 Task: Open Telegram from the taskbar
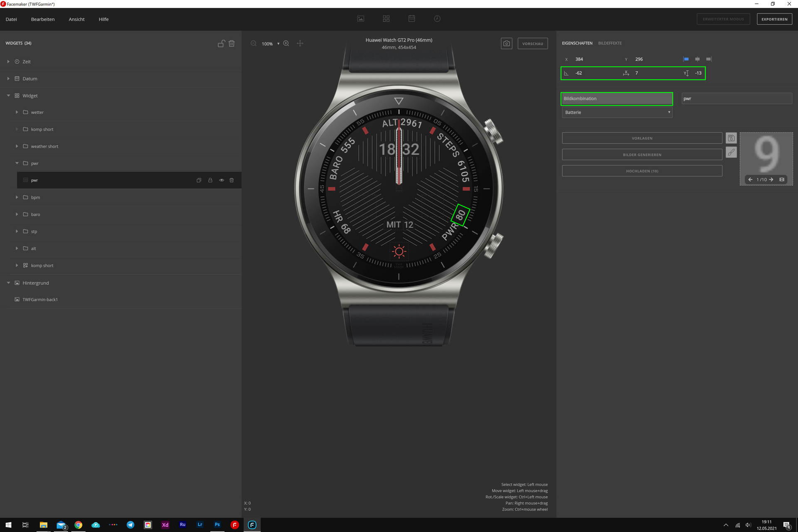(131, 525)
